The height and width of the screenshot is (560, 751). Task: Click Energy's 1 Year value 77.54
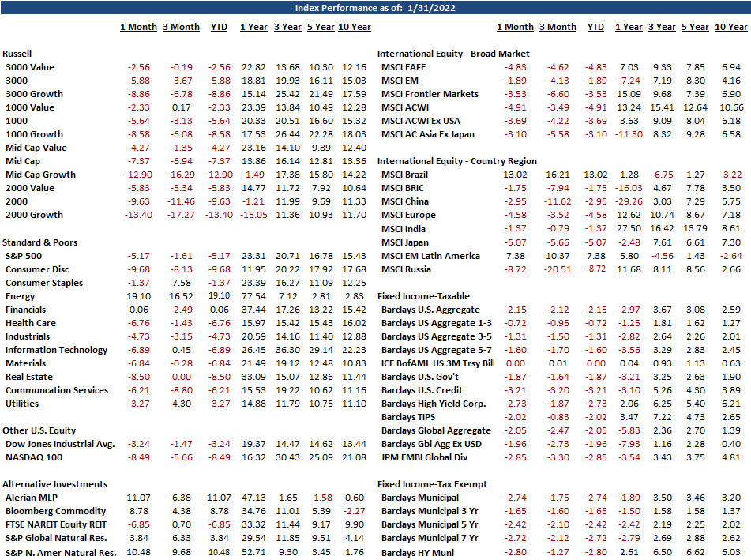click(253, 296)
